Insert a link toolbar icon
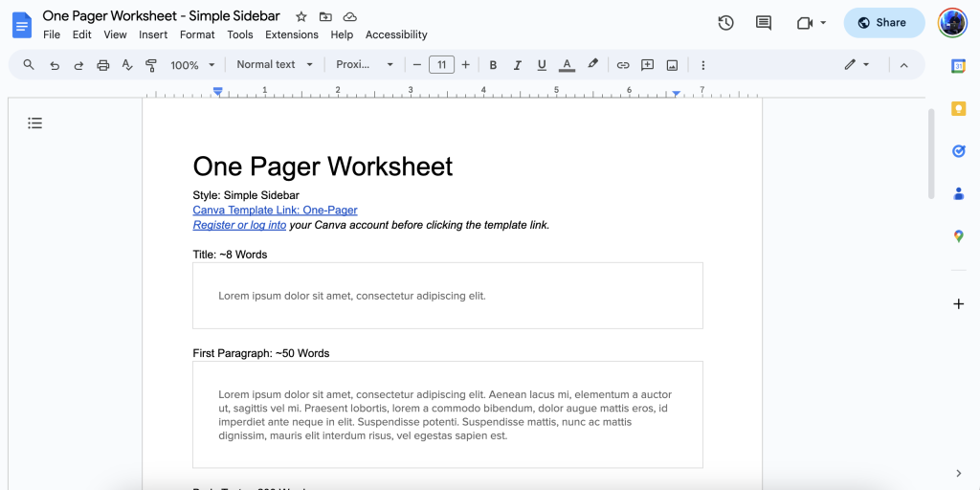Viewport: 980px width, 490px height. pos(623,65)
